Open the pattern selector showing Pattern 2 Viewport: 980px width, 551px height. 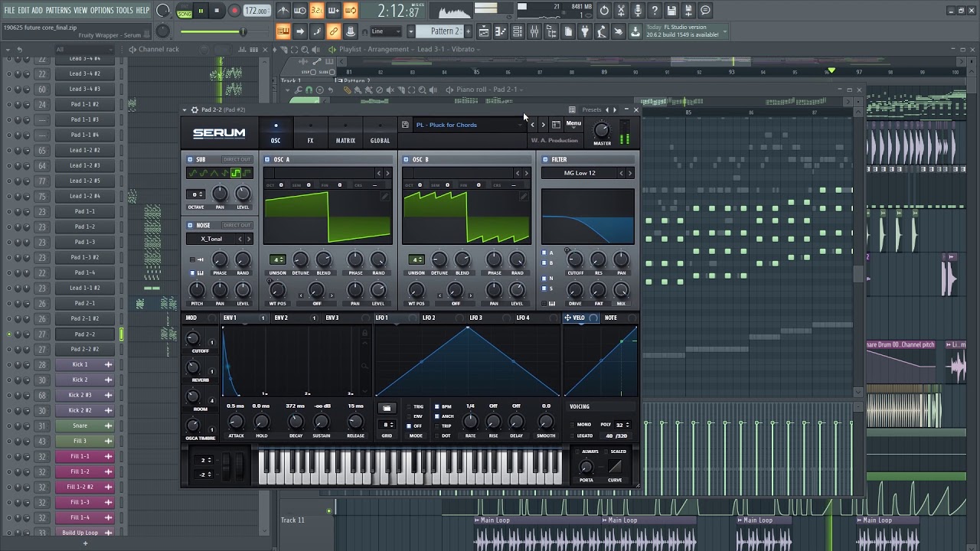444,31
